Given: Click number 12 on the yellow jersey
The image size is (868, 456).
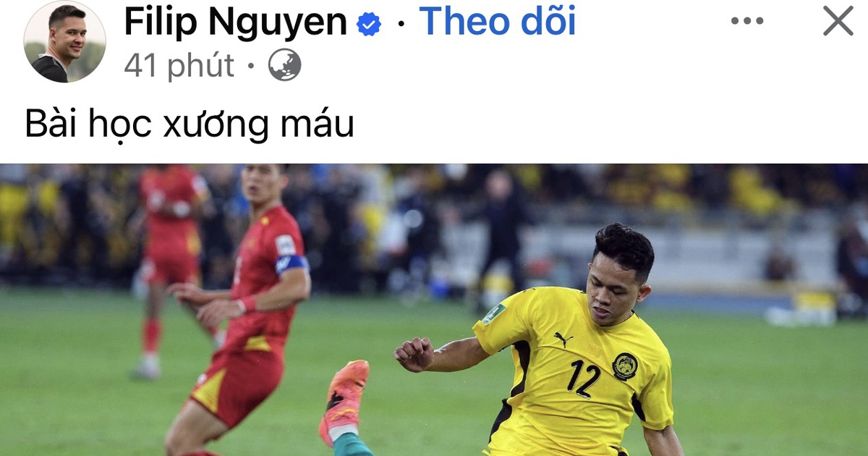Looking at the screenshot, I should pyautogui.click(x=583, y=378).
